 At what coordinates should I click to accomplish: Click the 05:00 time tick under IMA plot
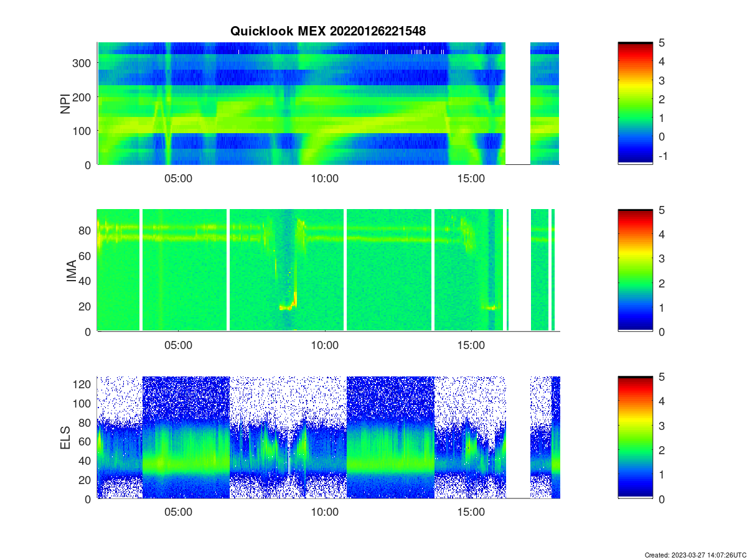[178, 345]
